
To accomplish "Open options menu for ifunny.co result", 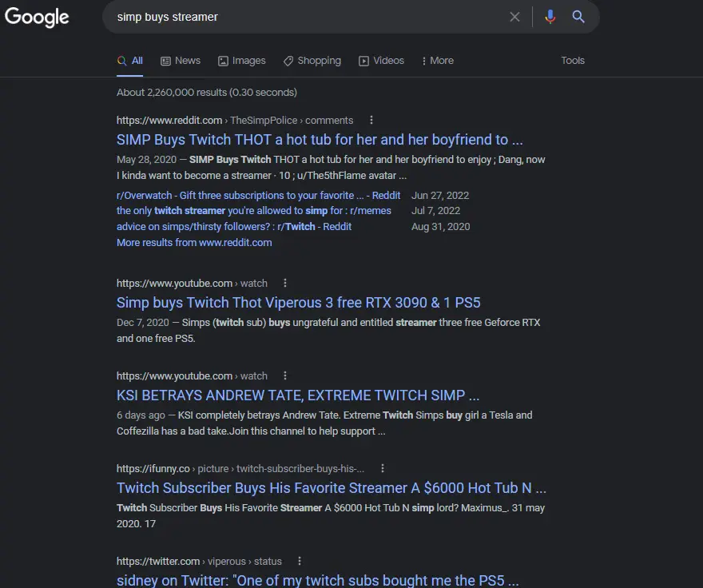I will coord(383,468).
